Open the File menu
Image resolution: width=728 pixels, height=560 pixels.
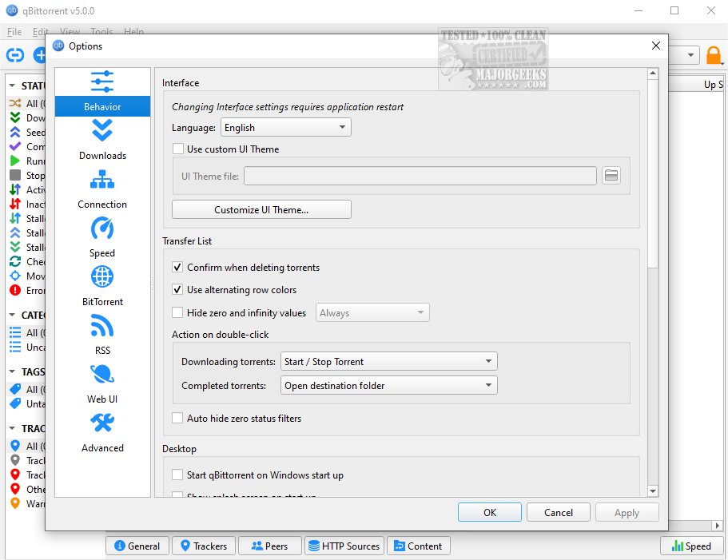click(14, 31)
